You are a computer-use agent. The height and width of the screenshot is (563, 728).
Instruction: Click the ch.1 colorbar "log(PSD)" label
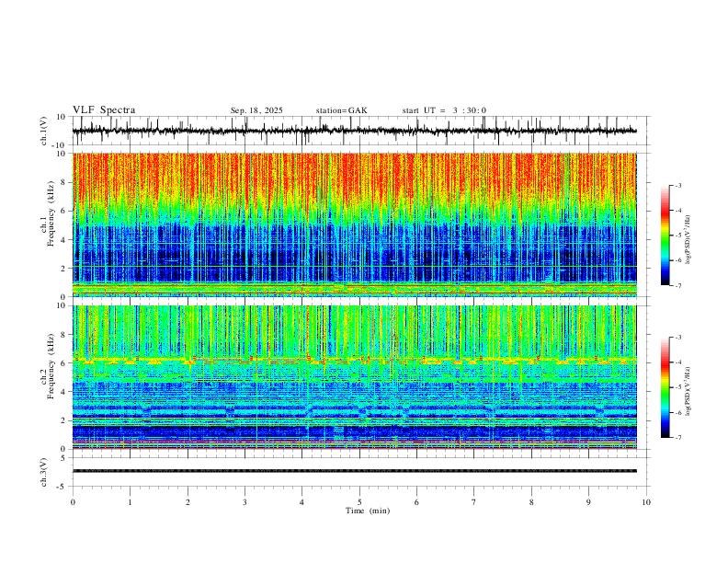688,240
